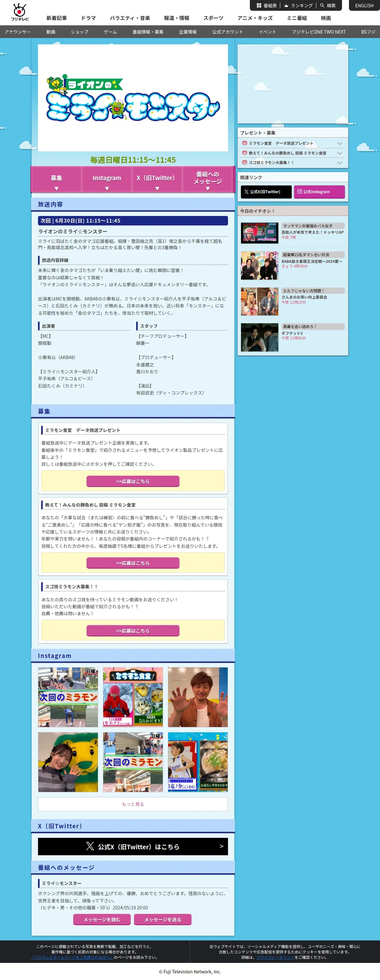Open ミラモン食堂 Instagram post
The image size is (380, 980).
pos(133,697)
